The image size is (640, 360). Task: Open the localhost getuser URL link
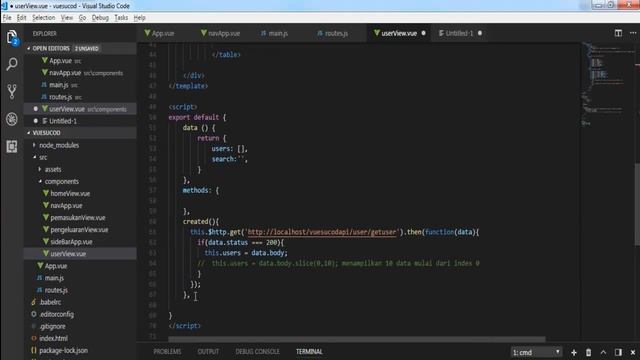(322, 232)
